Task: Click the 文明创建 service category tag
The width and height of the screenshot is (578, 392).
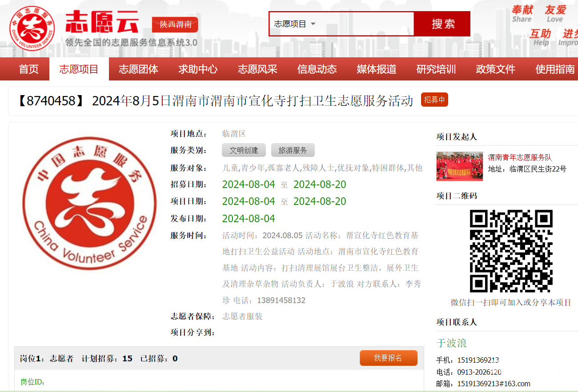Action: 244,150
